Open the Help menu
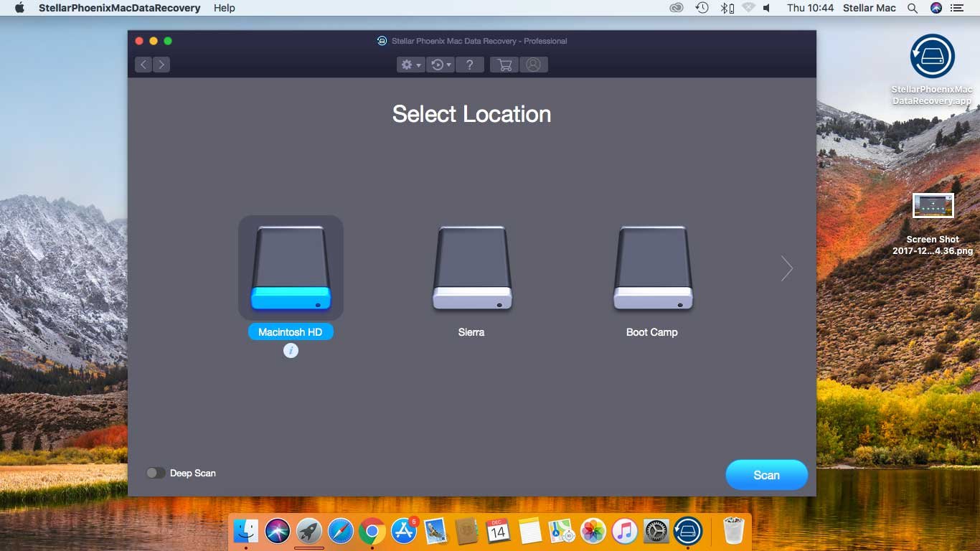Image resolution: width=980 pixels, height=551 pixels. (x=225, y=8)
